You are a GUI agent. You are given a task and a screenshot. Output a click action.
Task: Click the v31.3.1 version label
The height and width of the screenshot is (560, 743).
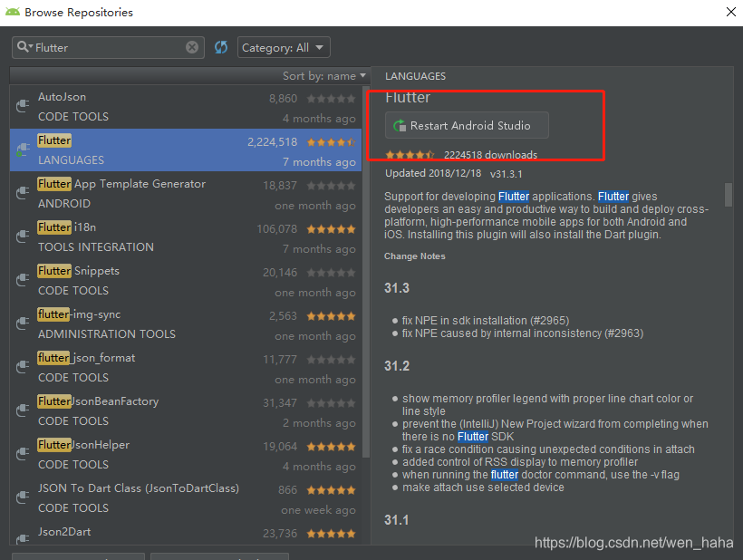[507, 174]
